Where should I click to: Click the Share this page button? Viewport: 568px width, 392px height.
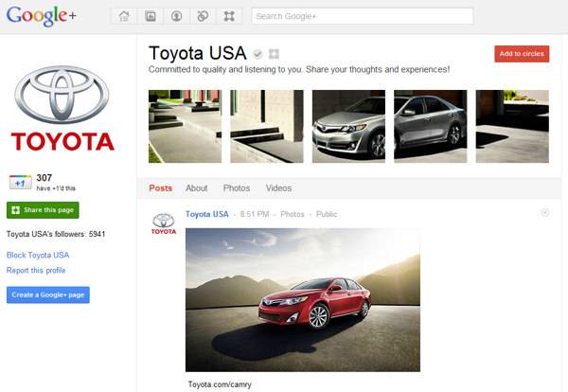click(x=43, y=210)
